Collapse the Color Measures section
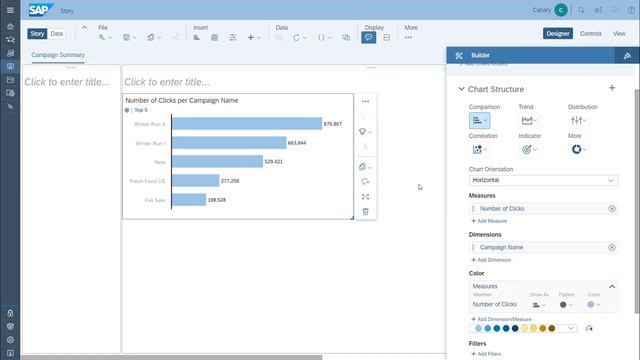This screenshot has height=360, width=640. point(612,287)
